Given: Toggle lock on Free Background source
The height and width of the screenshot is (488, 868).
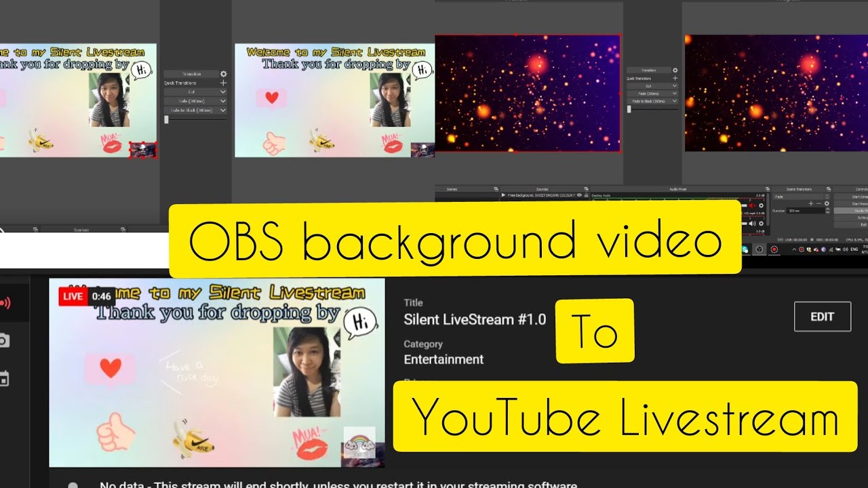Looking at the screenshot, I should (586, 195).
